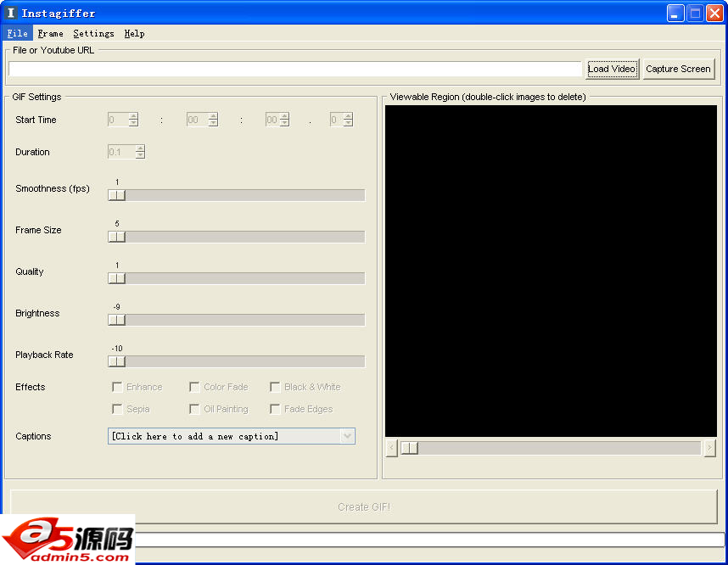728x565 pixels.
Task: Toggle the Fade Edges effect checkbox
Action: [x=275, y=409]
